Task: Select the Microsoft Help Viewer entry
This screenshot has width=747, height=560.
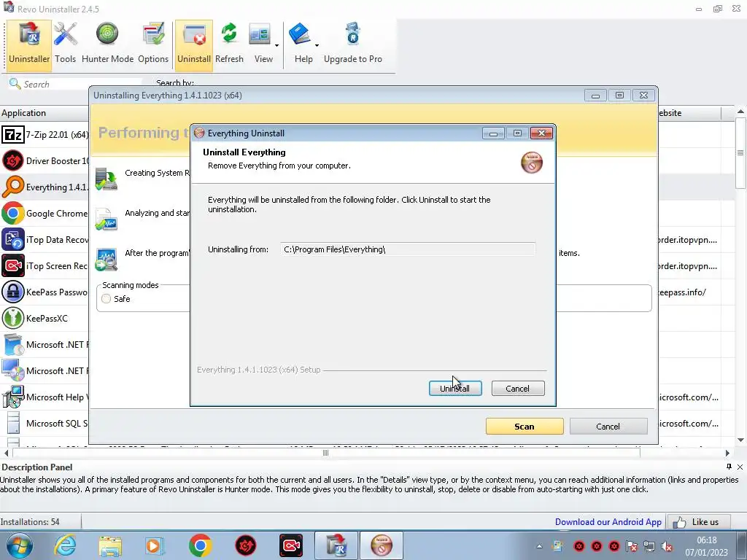Action: 44,397
